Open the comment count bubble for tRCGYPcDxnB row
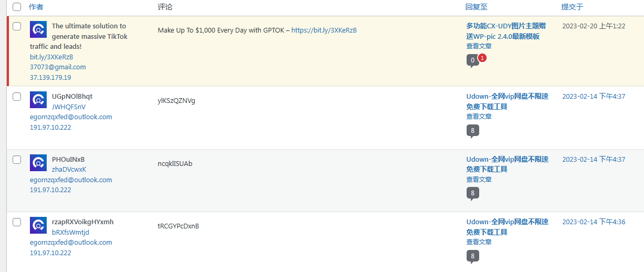Screen dimensions: 644x272 coord(472,257)
